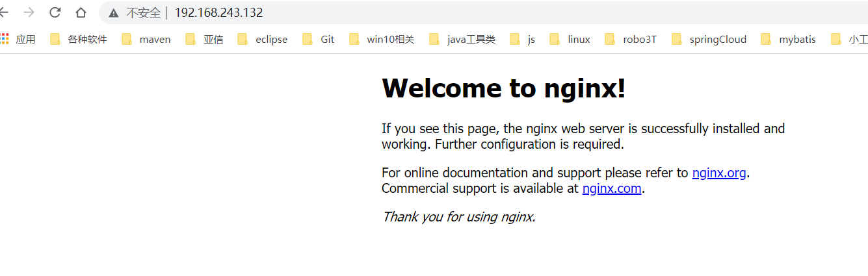Image resolution: width=868 pixels, height=276 pixels.
Task: Click the 不安全 security label
Action: tap(143, 13)
